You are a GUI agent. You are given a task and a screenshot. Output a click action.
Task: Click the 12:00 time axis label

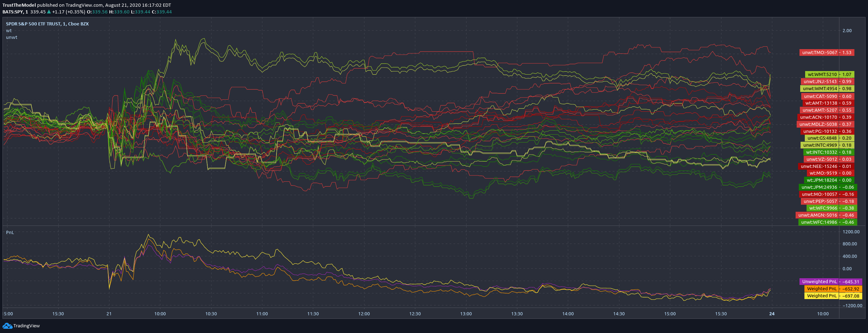[364, 314]
